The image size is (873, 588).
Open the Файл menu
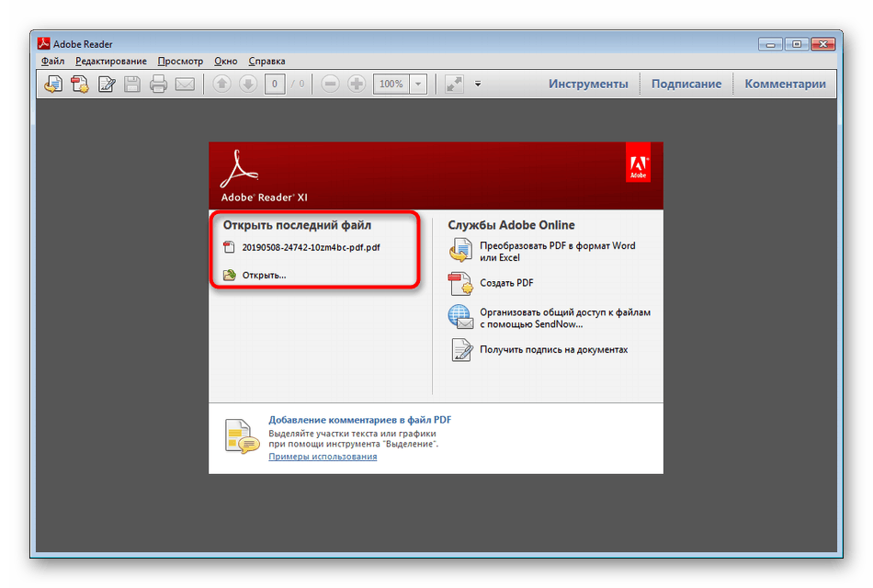[52, 61]
